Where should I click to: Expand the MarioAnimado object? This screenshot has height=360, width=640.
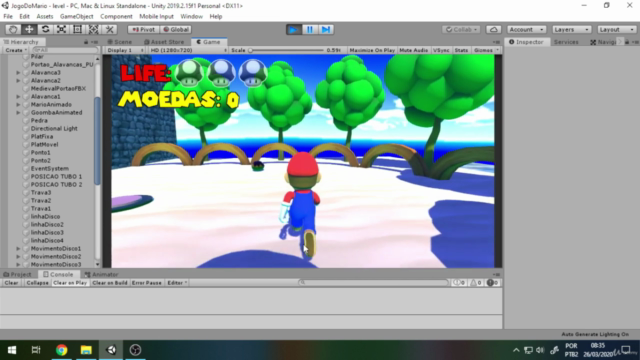[18, 104]
